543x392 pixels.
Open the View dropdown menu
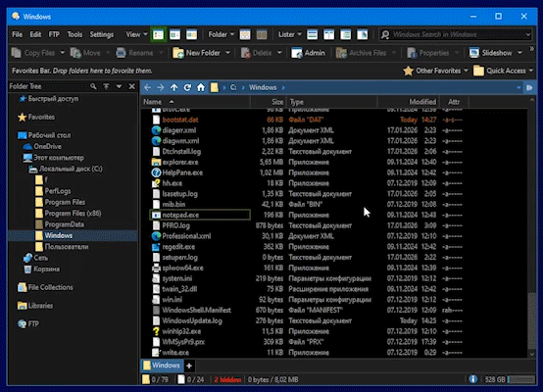[x=136, y=34]
